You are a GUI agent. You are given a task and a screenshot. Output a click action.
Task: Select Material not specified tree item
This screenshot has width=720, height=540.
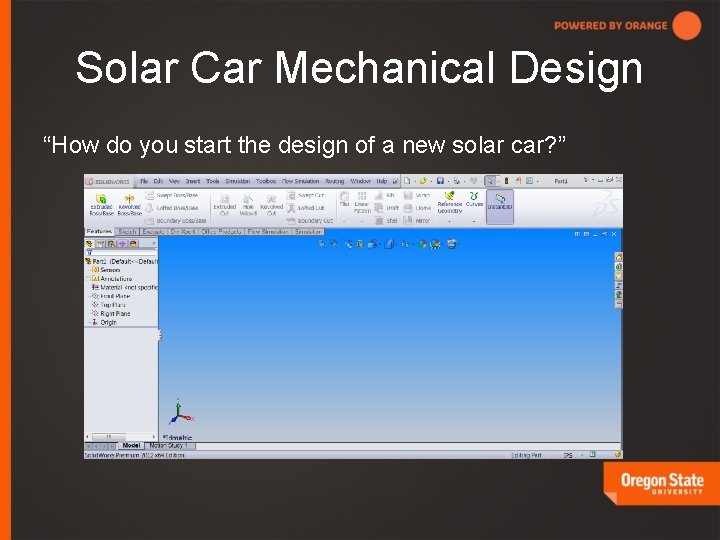[x=124, y=287]
